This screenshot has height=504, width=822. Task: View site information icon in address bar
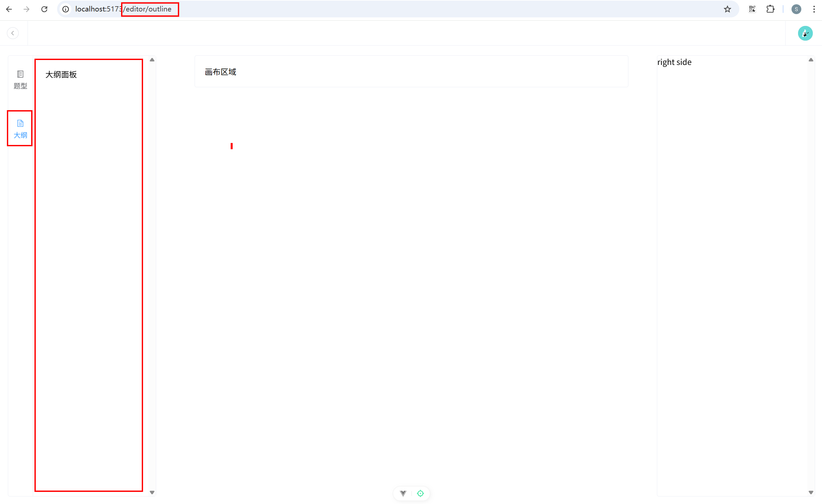tap(66, 9)
